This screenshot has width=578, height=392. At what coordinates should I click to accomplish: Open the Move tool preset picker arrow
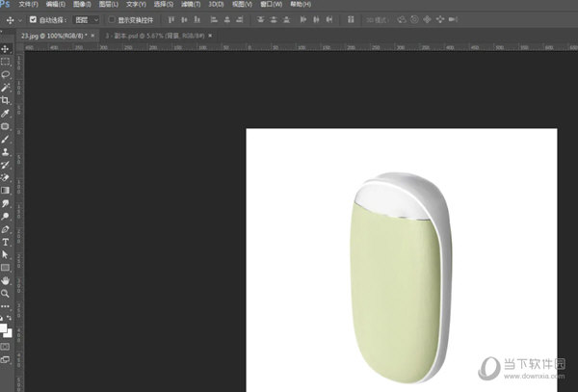(20, 20)
